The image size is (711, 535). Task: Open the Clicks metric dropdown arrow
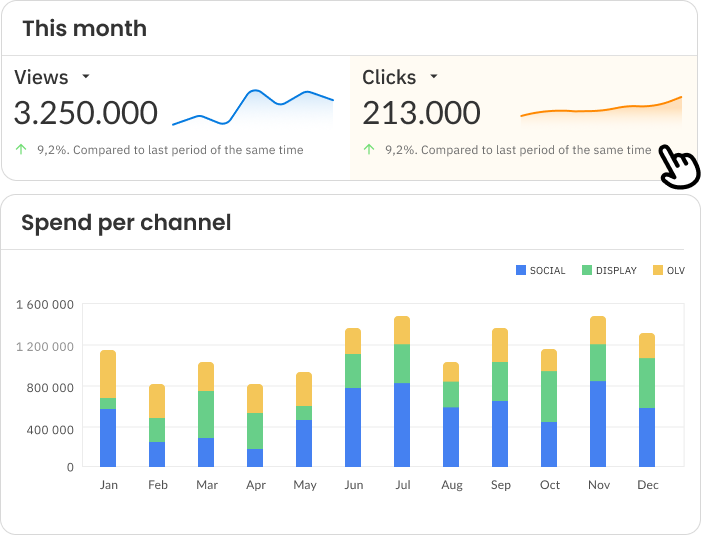point(434,77)
